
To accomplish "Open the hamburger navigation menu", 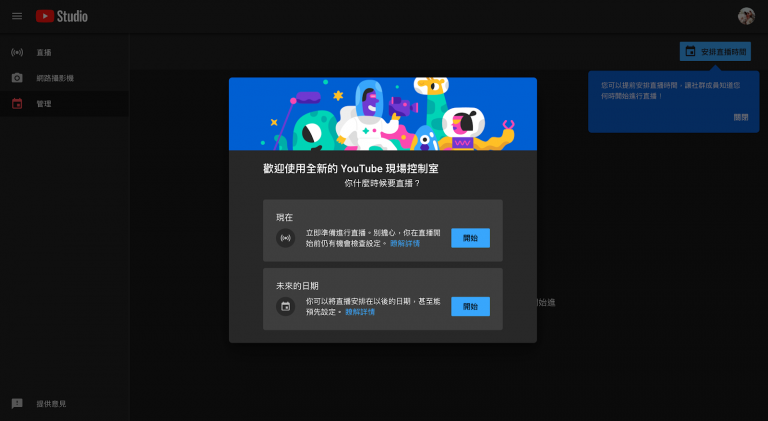I will click(x=17, y=16).
